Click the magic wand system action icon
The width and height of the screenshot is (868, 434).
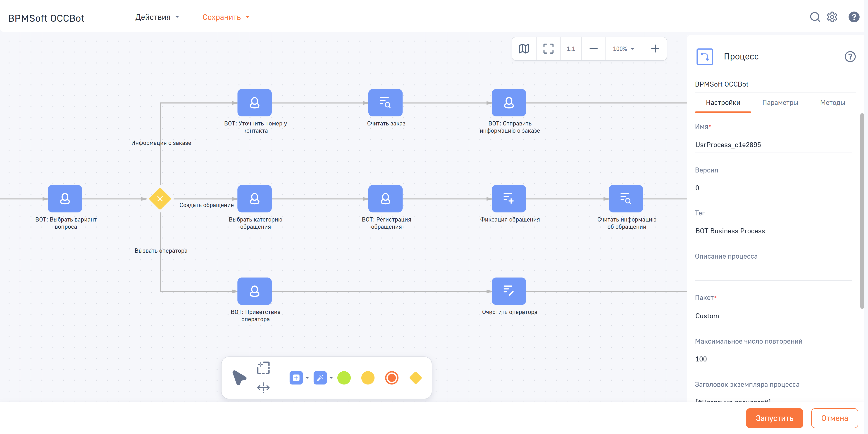tap(320, 378)
